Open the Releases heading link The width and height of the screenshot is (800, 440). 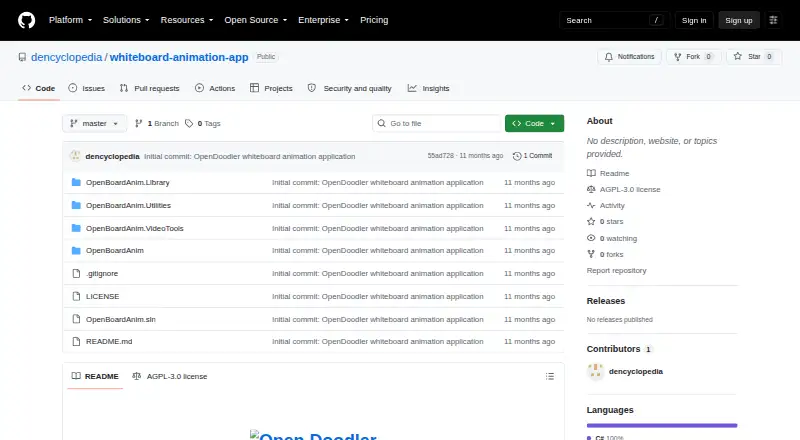tap(606, 301)
